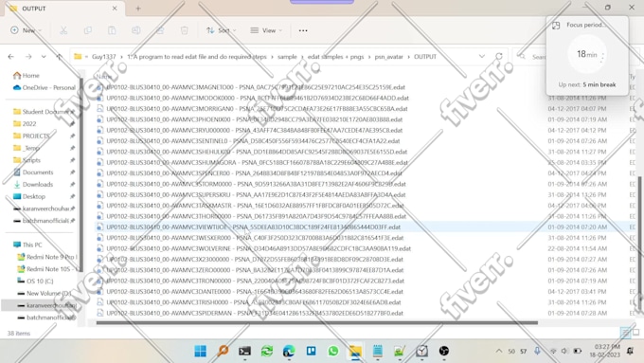The width and height of the screenshot is (644, 363).
Task: Open the Windows Start menu
Action: pyautogui.click(x=201, y=351)
